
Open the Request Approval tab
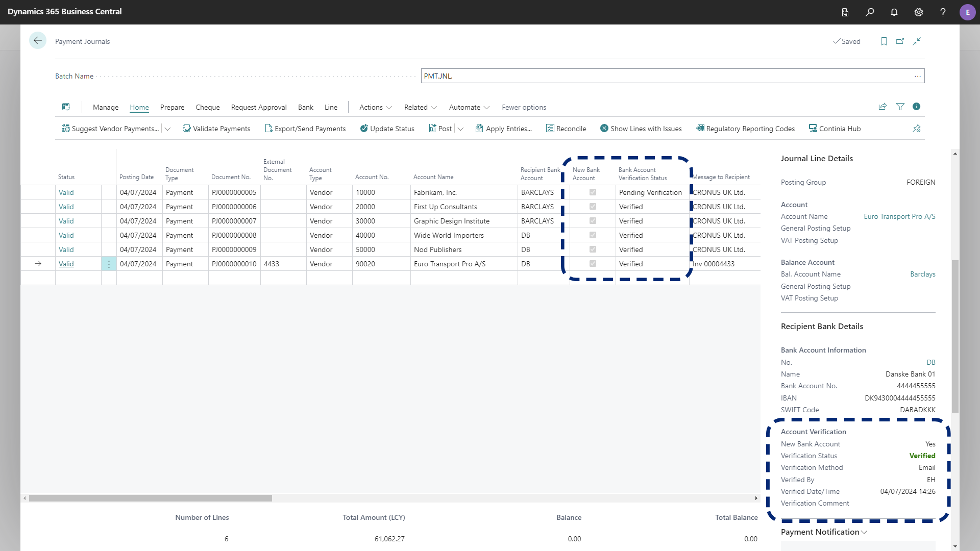tap(259, 107)
